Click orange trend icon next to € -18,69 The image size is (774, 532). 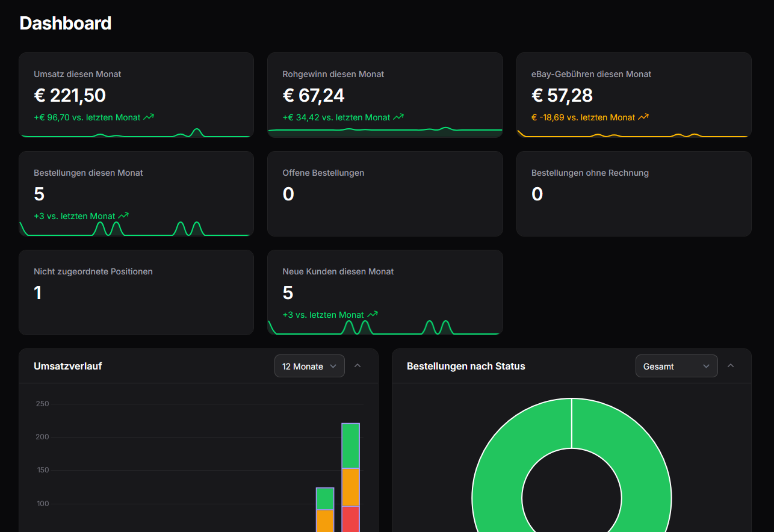(x=643, y=117)
